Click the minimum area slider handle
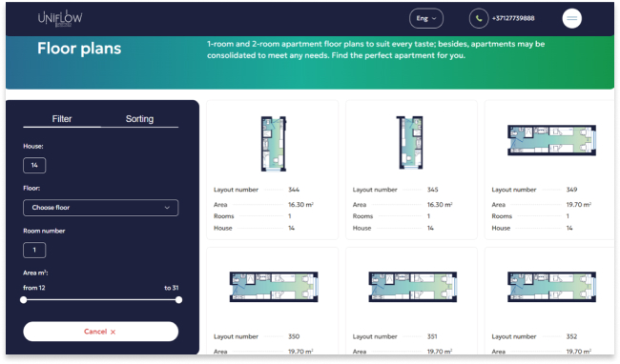Image resolution: width=620 pixels, height=364 pixels. (x=24, y=300)
